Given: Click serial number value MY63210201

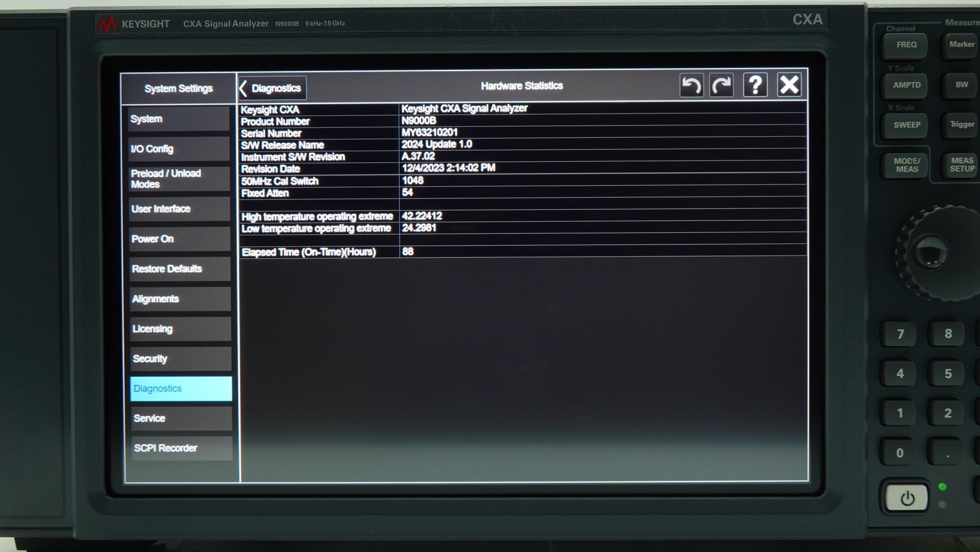Looking at the screenshot, I should pyautogui.click(x=429, y=132).
